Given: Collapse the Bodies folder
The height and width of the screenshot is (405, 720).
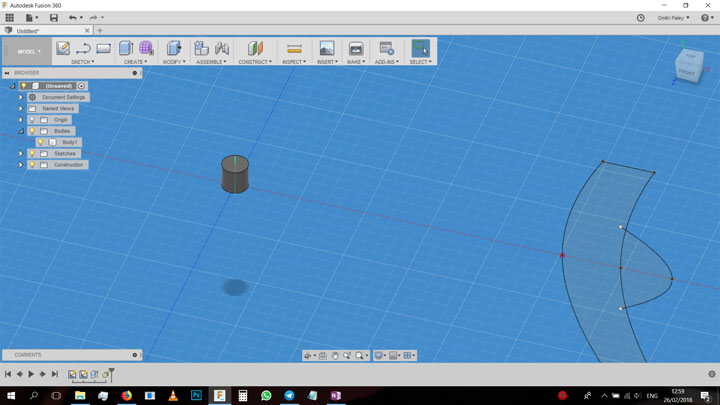Looking at the screenshot, I should click(21, 131).
